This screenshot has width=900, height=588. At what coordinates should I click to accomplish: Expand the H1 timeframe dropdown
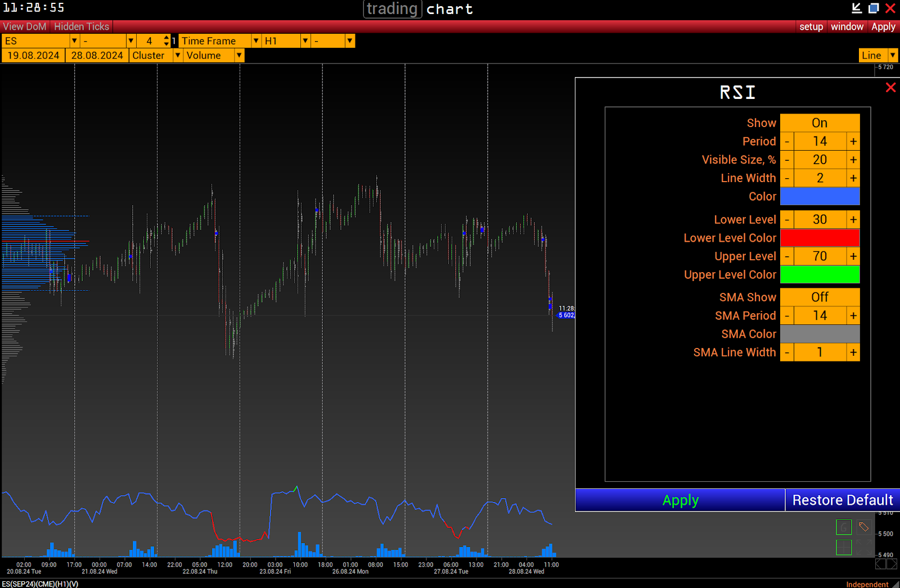click(x=305, y=41)
